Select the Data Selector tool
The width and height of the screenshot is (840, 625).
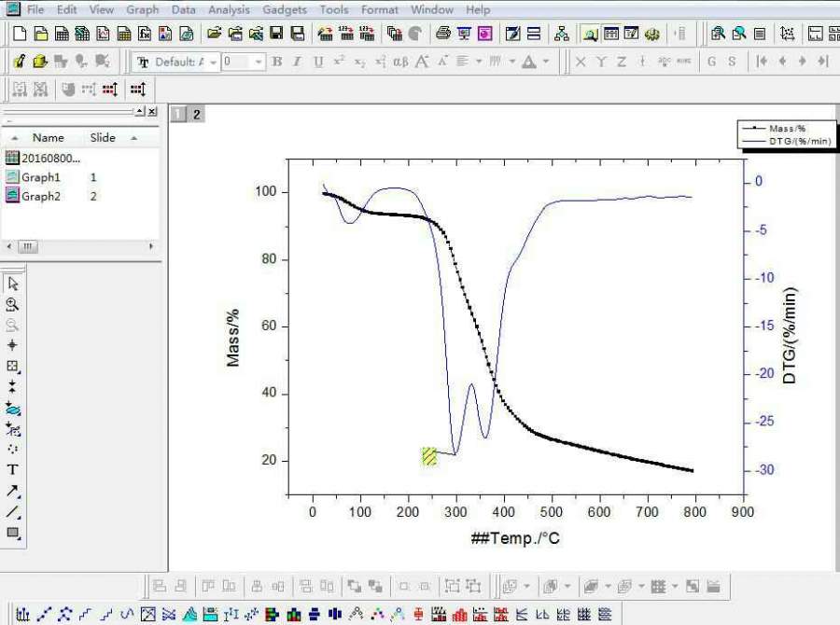(12, 387)
